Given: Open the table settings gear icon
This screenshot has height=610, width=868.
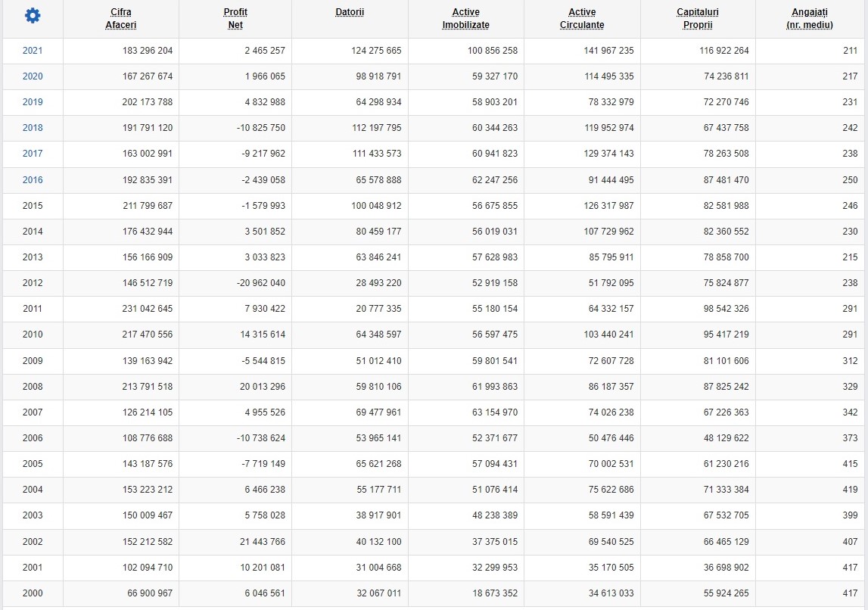Looking at the screenshot, I should tap(33, 16).
